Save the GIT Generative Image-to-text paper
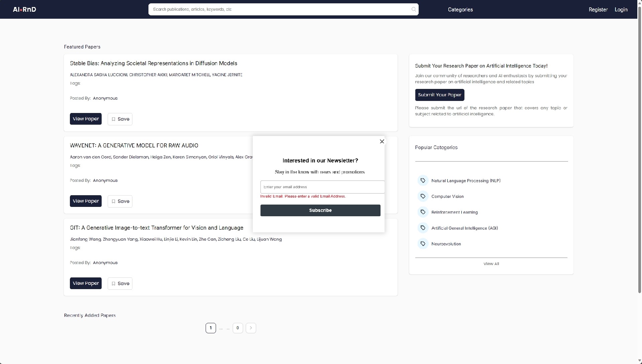This screenshot has height=364, width=642. pyautogui.click(x=120, y=283)
